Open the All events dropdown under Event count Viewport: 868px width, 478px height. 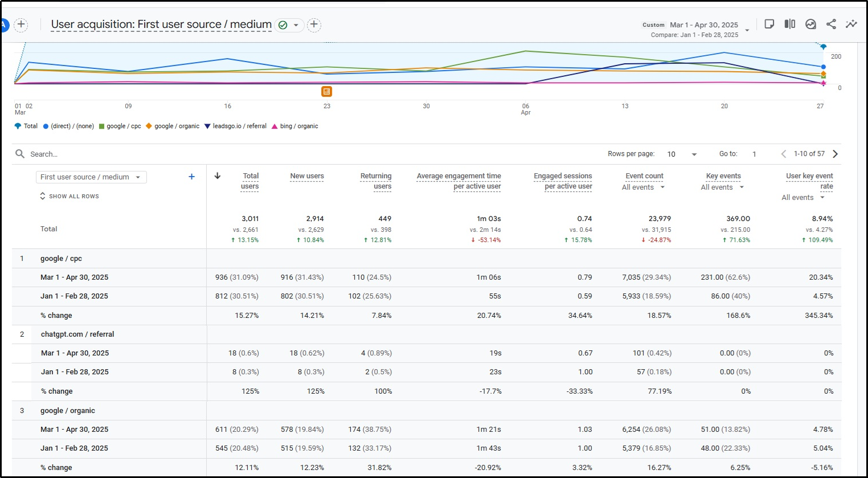(x=643, y=187)
